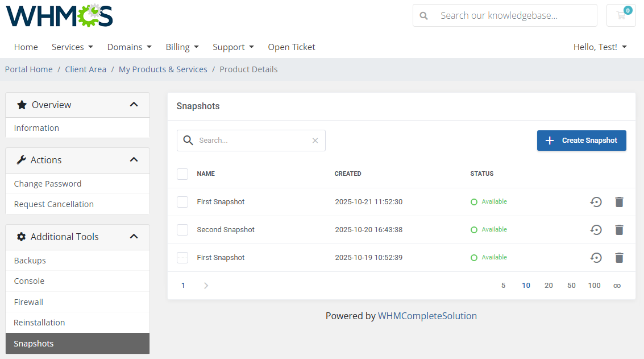
Task: Collapse the Additional Tools panel
Action: coord(134,237)
